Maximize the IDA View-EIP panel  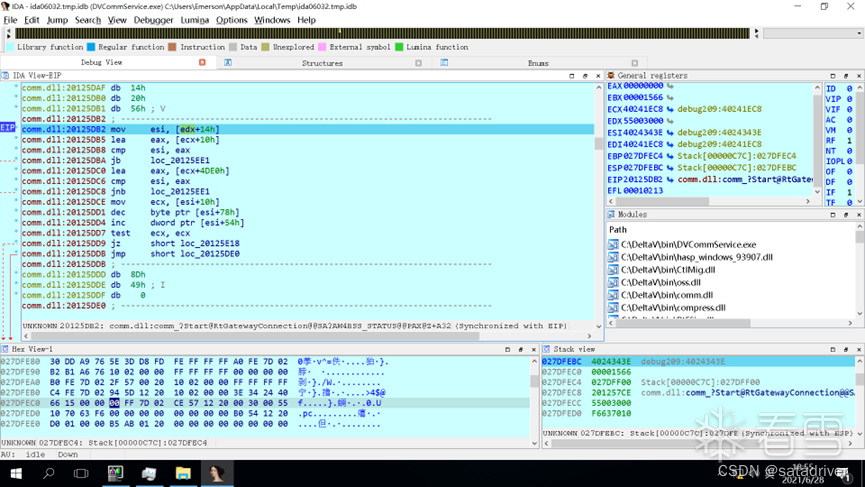(x=572, y=76)
